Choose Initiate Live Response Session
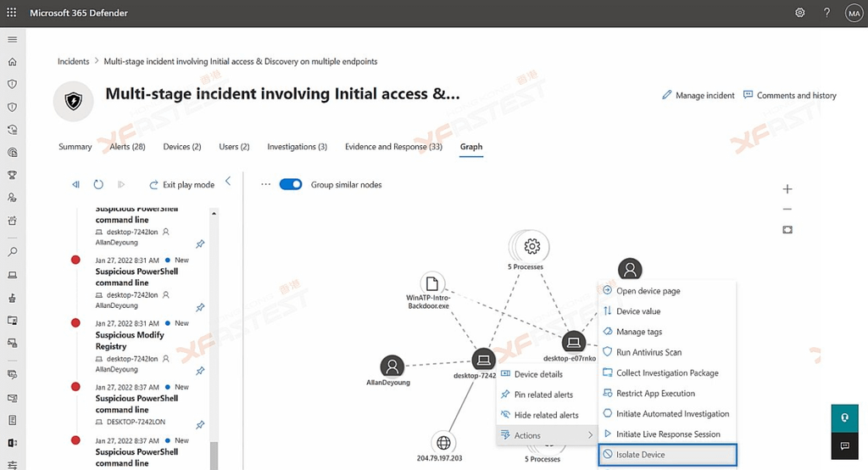The image size is (868, 470). pos(667,434)
